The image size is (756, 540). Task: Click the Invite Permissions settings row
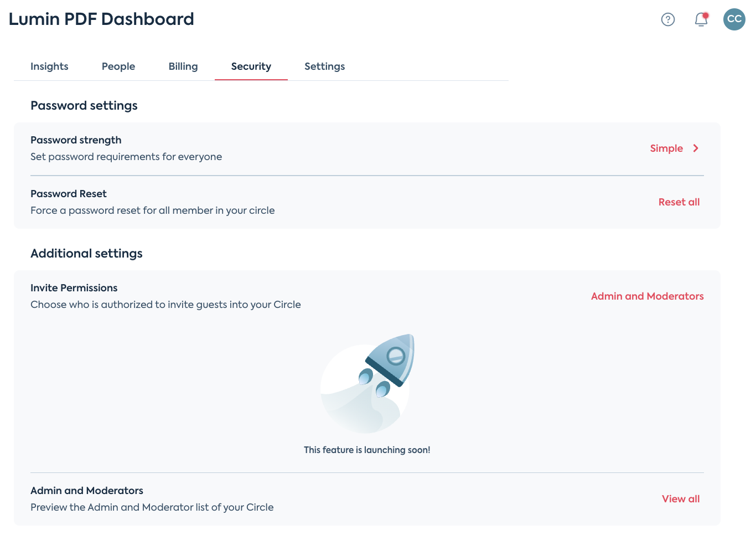(166, 296)
